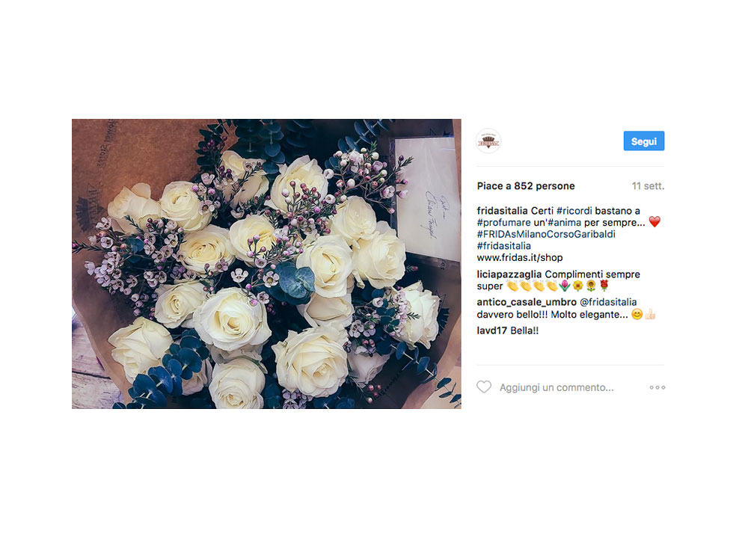Open liciapazzaglia commenter profile
The width and height of the screenshot is (748, 560).
tap(509, 274)
